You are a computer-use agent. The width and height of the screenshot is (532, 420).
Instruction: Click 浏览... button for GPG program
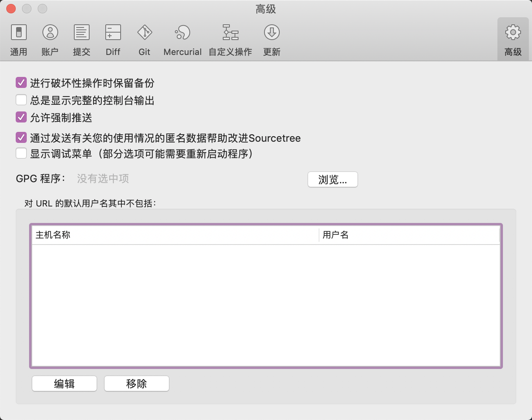coord(332,179)
